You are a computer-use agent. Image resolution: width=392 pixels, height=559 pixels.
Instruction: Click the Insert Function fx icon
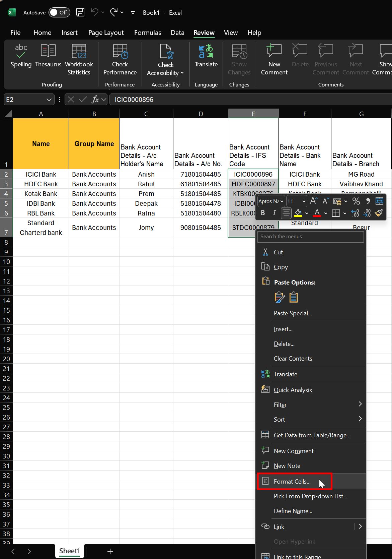[95, 99]
